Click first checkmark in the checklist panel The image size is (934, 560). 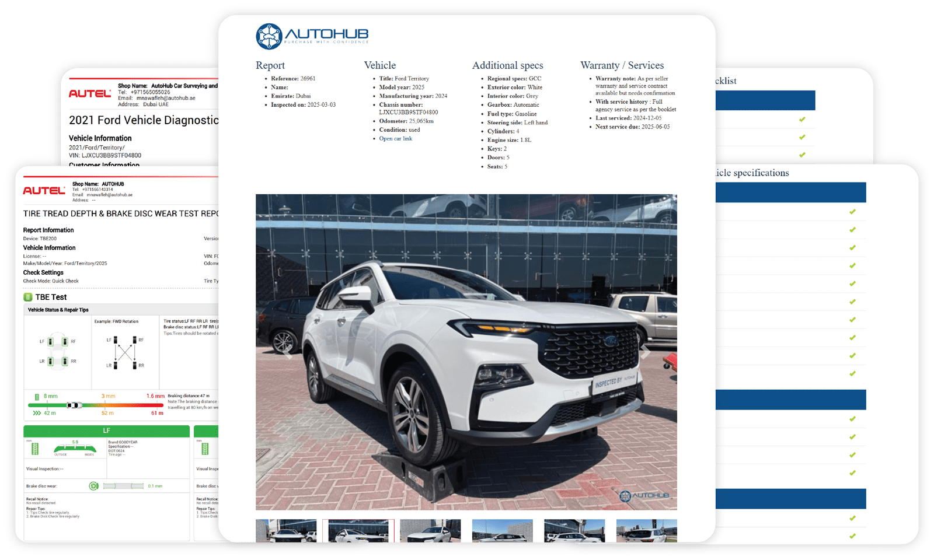802,120
